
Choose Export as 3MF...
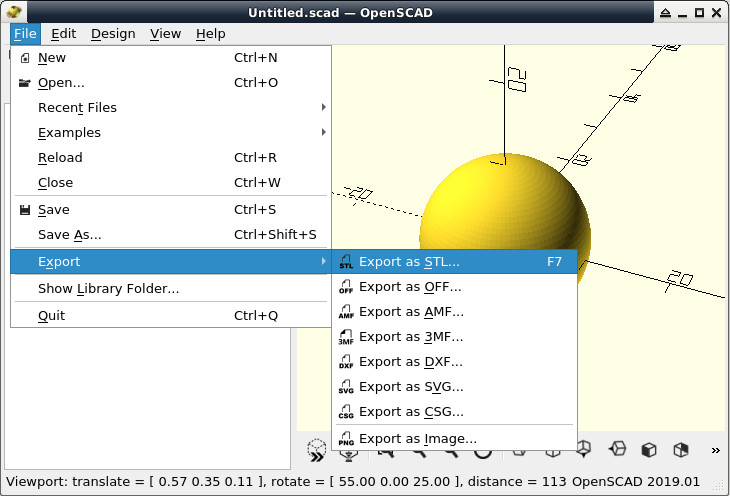click(454, 337)
